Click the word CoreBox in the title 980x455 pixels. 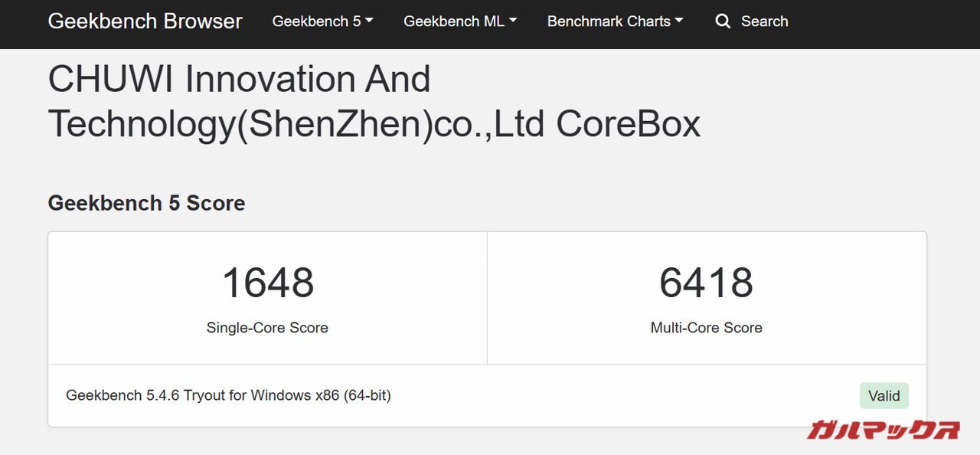click(x=628, y=124)
